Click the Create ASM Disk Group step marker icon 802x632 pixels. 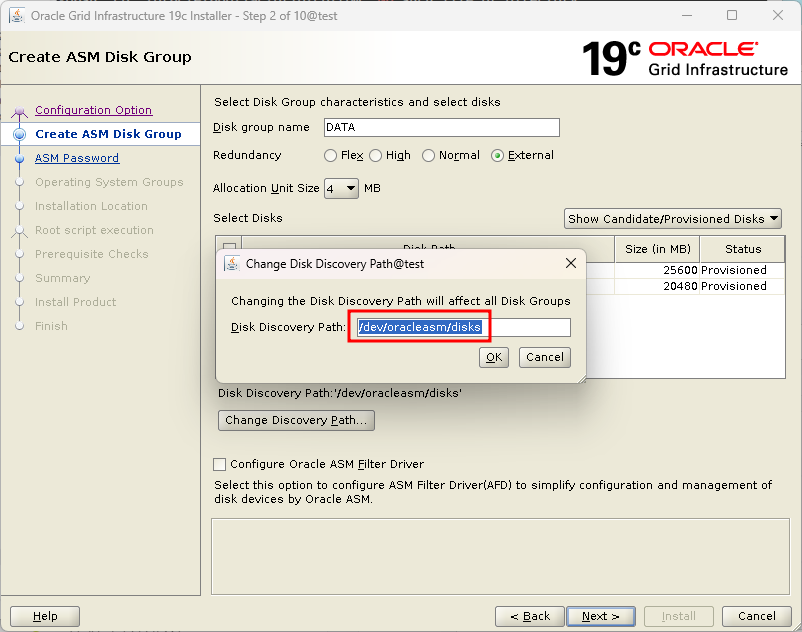[x=19, y=134]
